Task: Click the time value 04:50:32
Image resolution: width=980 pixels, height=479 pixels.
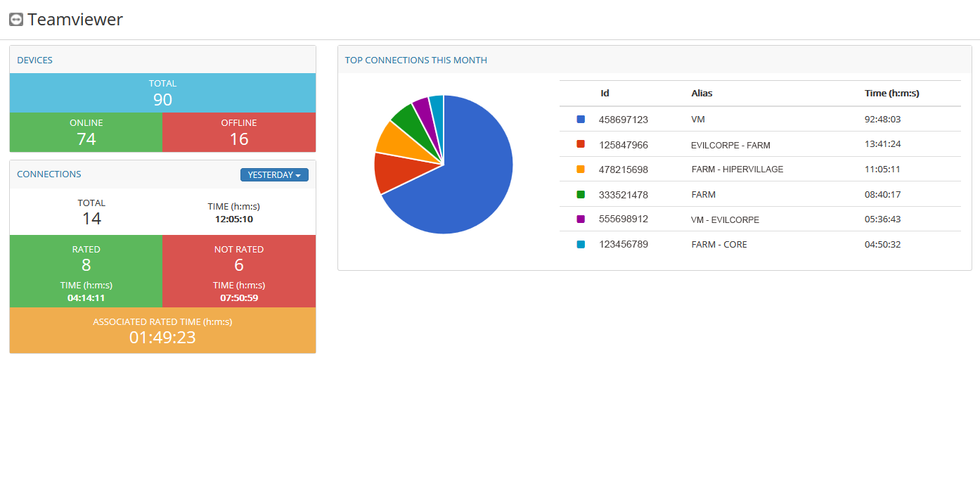Action: (882, 245)
